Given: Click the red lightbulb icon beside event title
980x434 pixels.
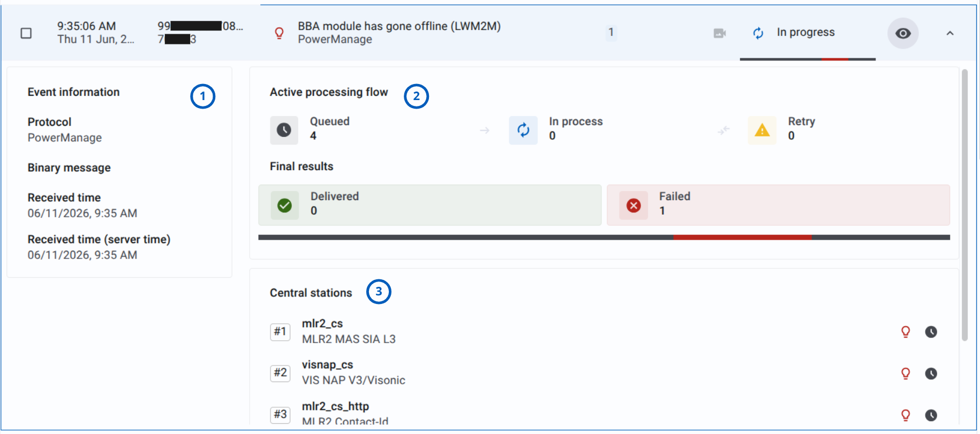Looking at the screenshot, I should [x=279, y=33].
